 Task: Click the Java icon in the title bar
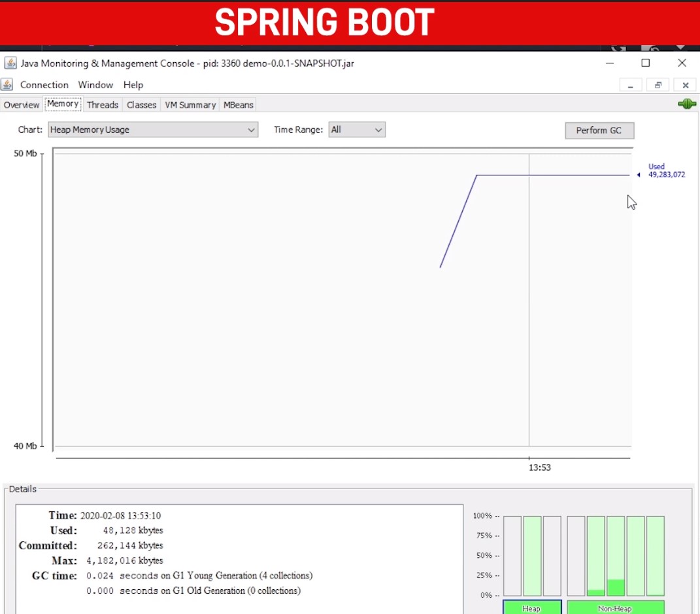coord(10,63)
